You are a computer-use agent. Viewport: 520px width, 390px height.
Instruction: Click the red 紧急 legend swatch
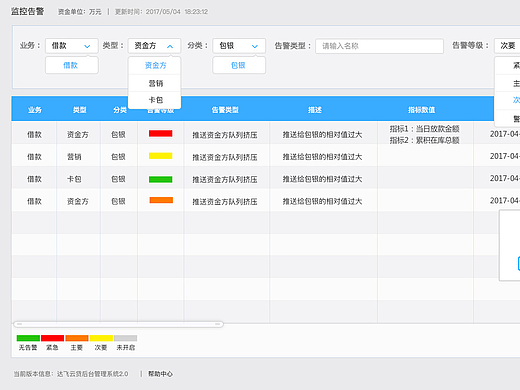(x=52, y=338)
